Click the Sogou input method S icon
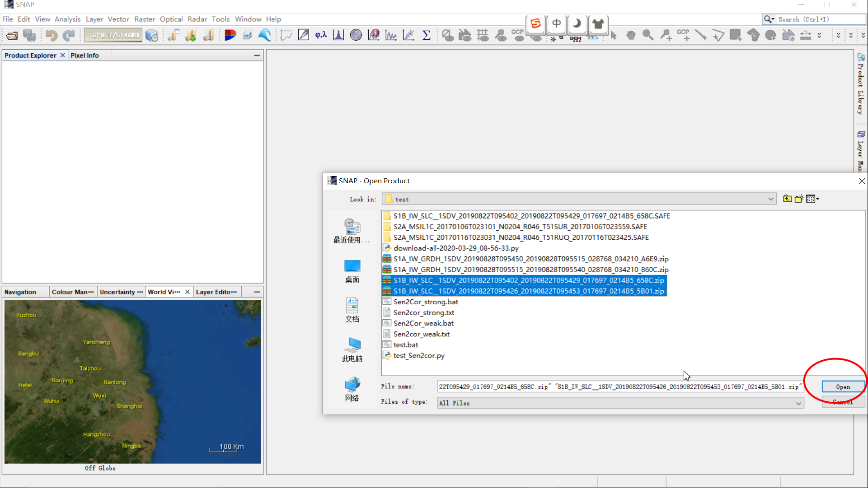This screenshot has width=868, height=488. pyautogui.click(x=536, y=23)
